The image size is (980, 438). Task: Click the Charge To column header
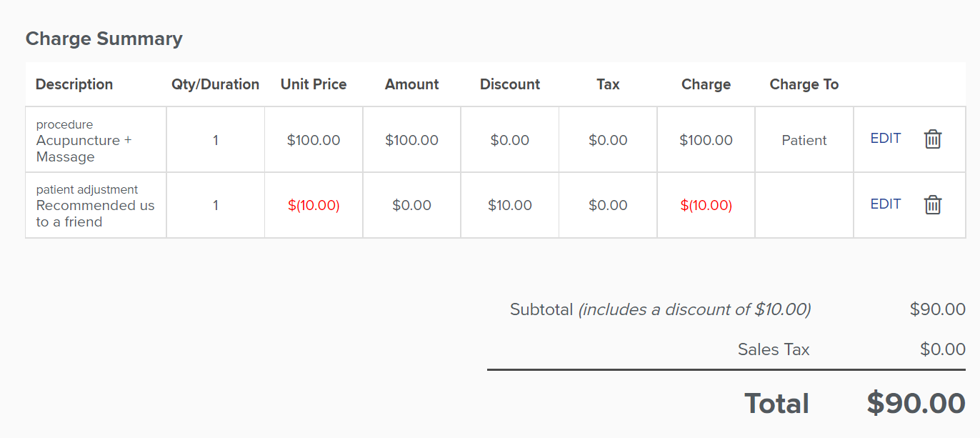[804, 84]
